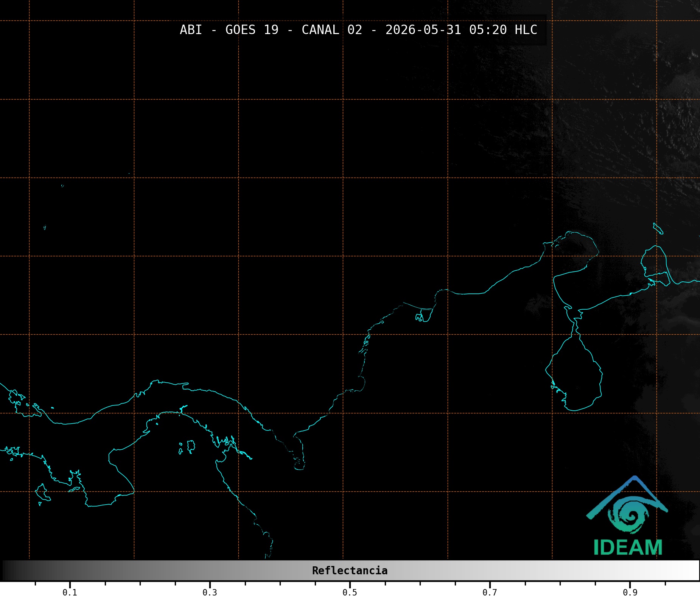Click the CANAL 02 text in title
The image size is (700, 597).
pyautogui.click(x=332, y=30)
